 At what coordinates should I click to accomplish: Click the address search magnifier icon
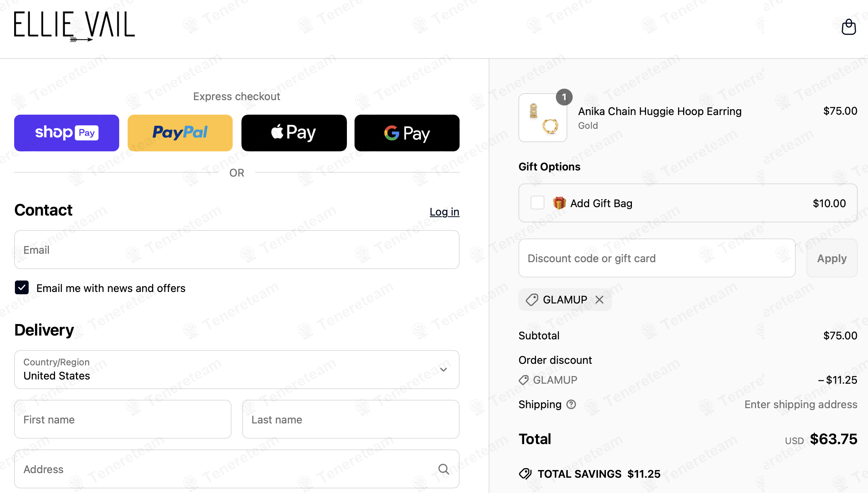(x=444, y=469)
